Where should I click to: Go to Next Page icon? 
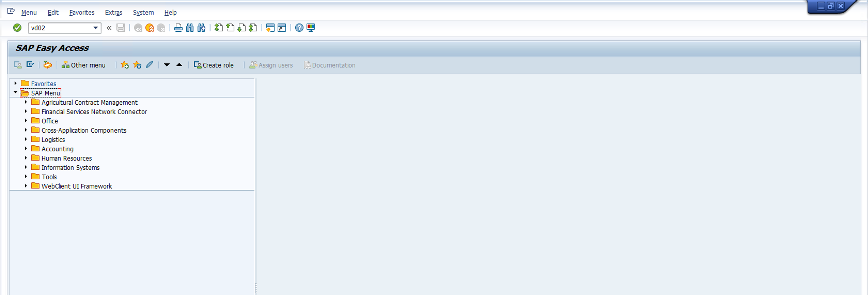[241, 28]
